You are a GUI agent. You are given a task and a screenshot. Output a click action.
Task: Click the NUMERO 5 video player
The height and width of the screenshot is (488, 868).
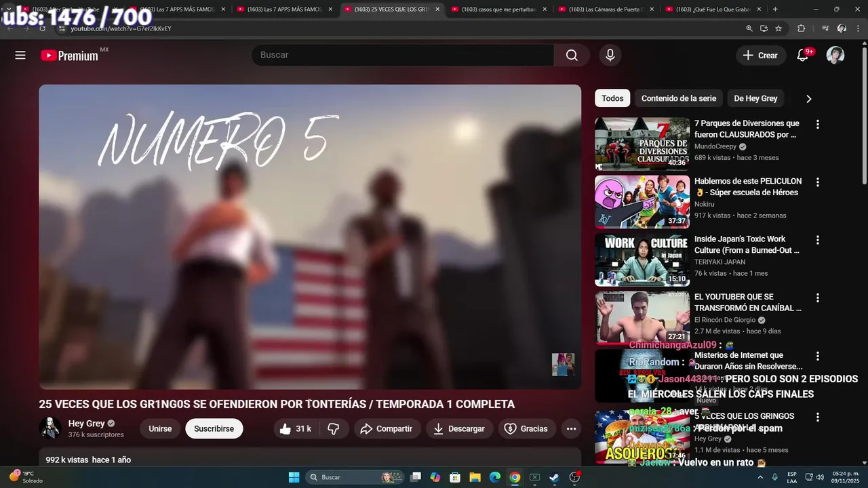point(310,237)
